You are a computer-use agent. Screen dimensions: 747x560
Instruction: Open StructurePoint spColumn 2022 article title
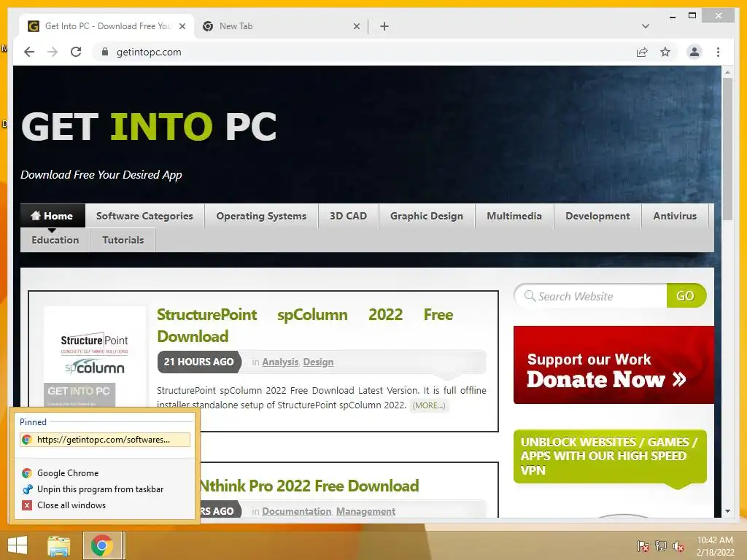[305, 325]
